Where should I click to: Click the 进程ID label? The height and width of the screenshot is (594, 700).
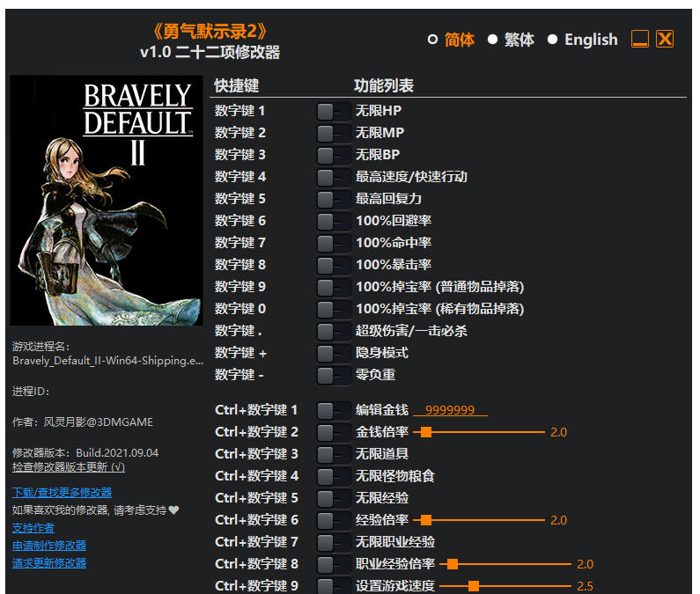tap(30, 392)
